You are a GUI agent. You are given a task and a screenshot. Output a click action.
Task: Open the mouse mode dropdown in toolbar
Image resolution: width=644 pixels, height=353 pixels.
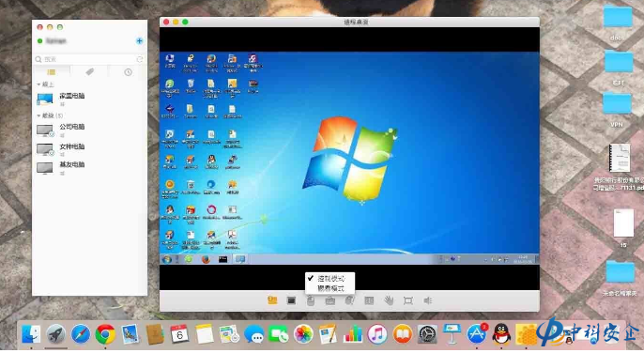tap(311, 300)
